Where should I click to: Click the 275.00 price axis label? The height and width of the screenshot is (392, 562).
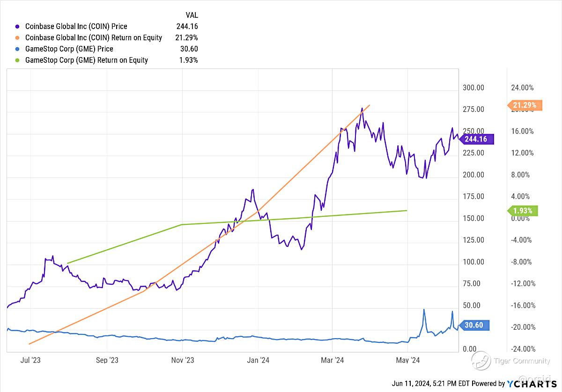(474, 110)
